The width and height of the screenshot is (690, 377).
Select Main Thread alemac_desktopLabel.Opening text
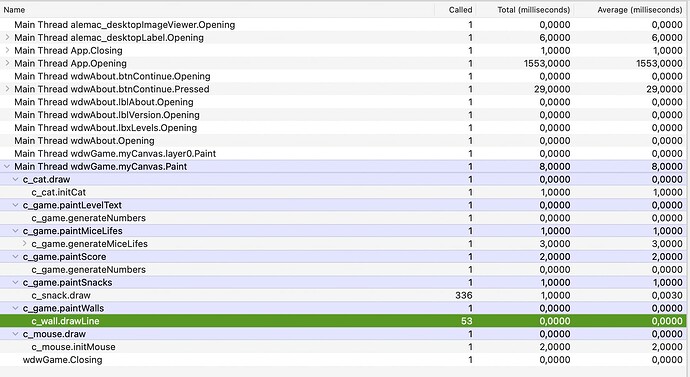click(x=109, y=37)
